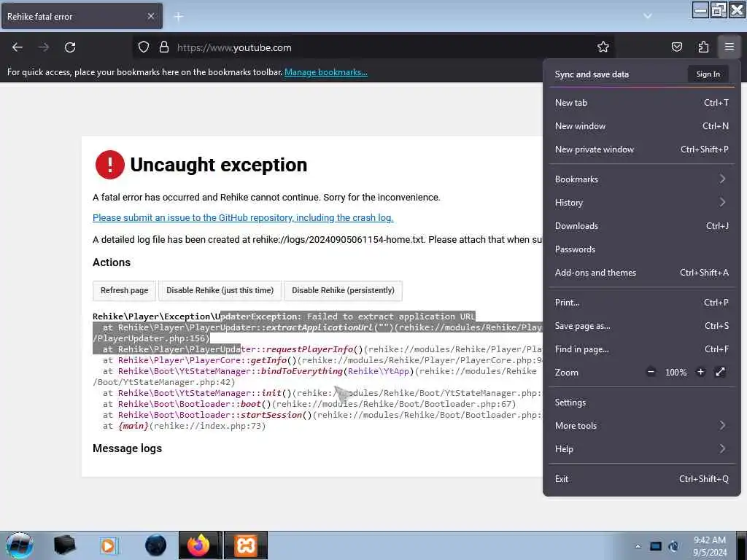Image resolution: width=747 pixels, height=560 pixels.
Task: Click the {main} stack trace line
Action: pyautogui.click(x=184, y=426)
